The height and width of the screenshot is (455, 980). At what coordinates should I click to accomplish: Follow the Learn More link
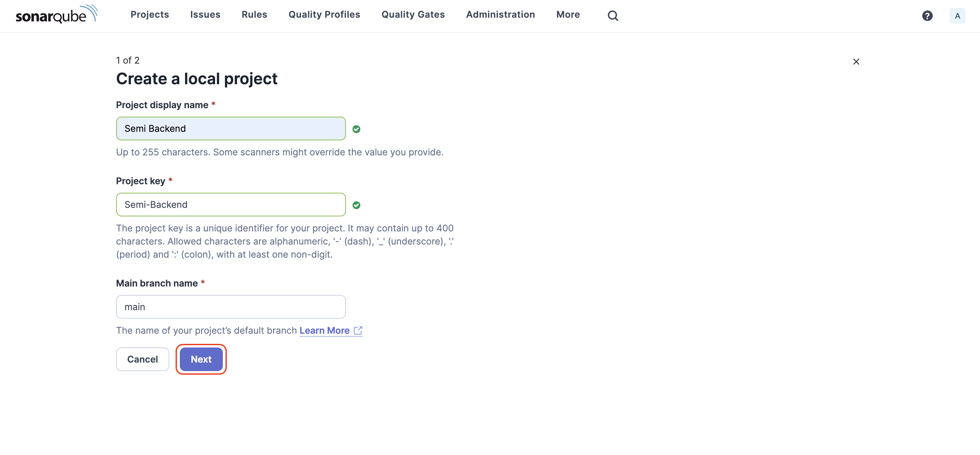[x=324, y=330]
